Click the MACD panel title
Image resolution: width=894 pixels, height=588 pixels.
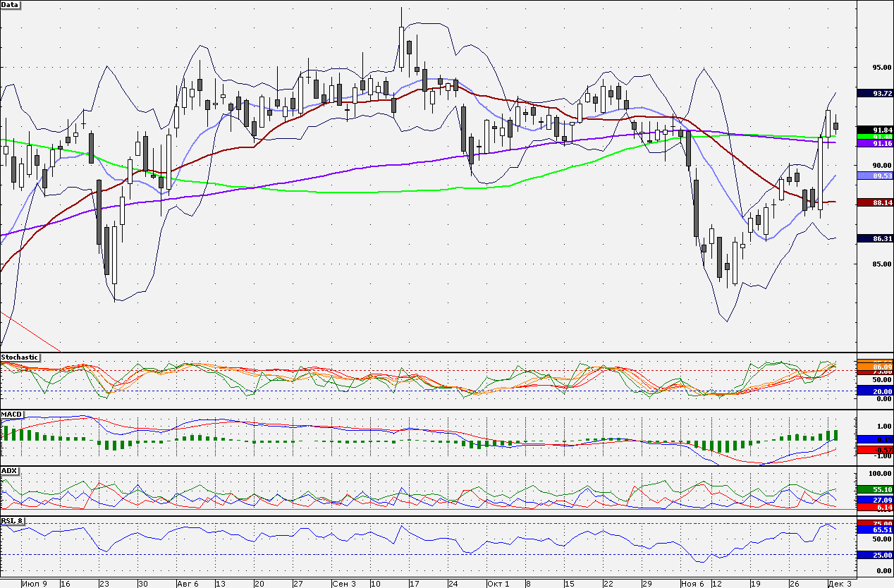coord(11,414)
